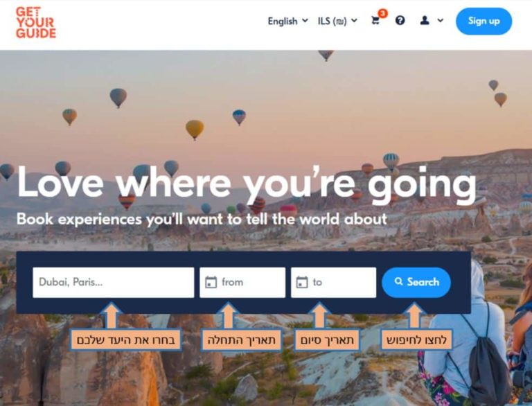
Task: Open the English language dropdown
Action: (x=287, y=21)
